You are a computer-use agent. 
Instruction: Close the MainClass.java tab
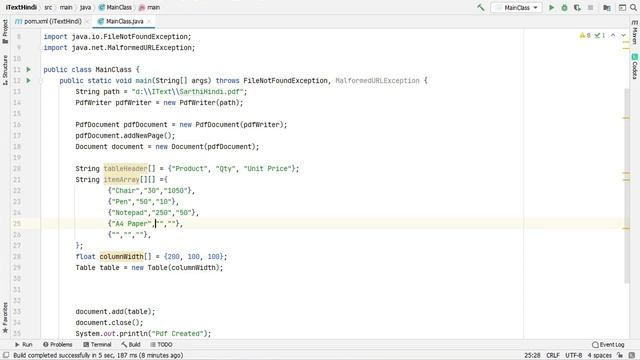coord(149,21)
